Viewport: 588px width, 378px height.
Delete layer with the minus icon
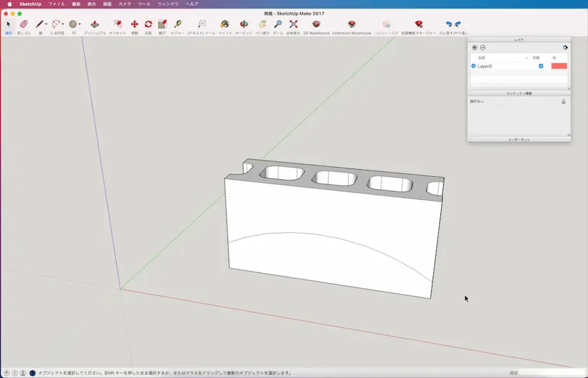pyautogui.click(x=482, y=48)
